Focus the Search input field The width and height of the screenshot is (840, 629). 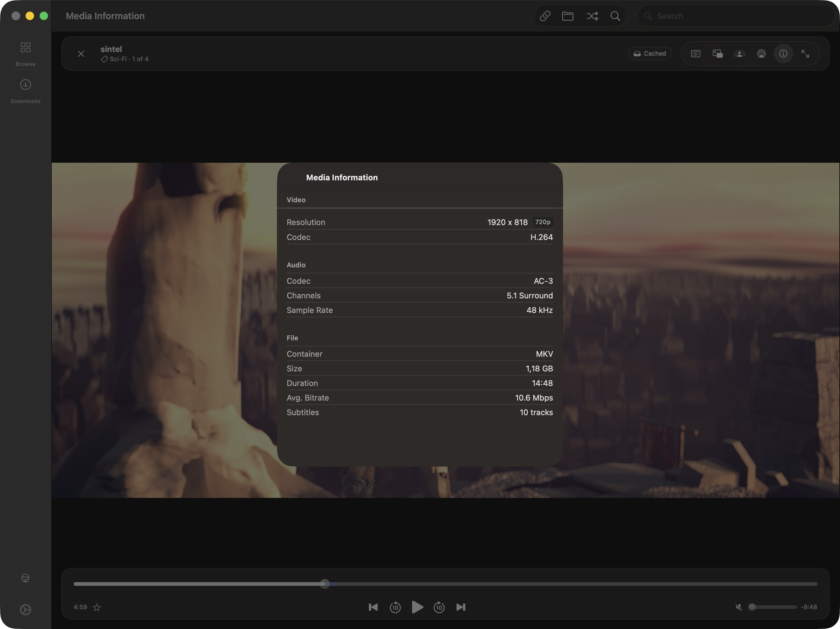pyautogui.click(x=736, y=16)
